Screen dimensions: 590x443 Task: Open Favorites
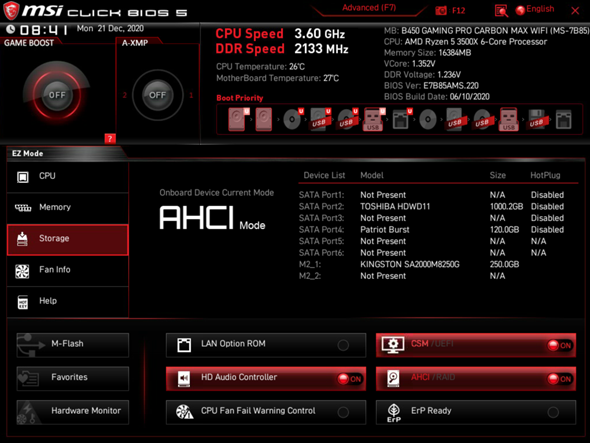coord(73,378)
